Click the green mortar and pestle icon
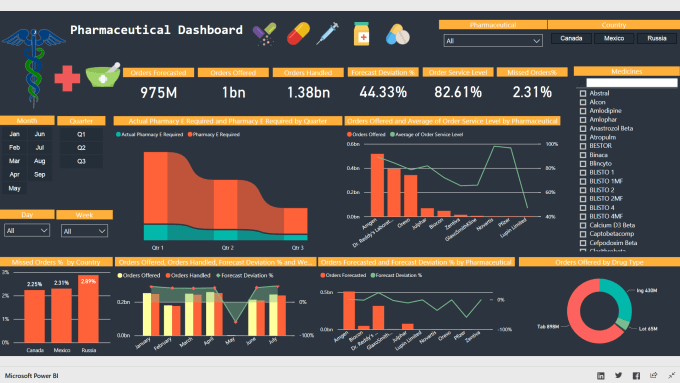 tap(103, 75)
